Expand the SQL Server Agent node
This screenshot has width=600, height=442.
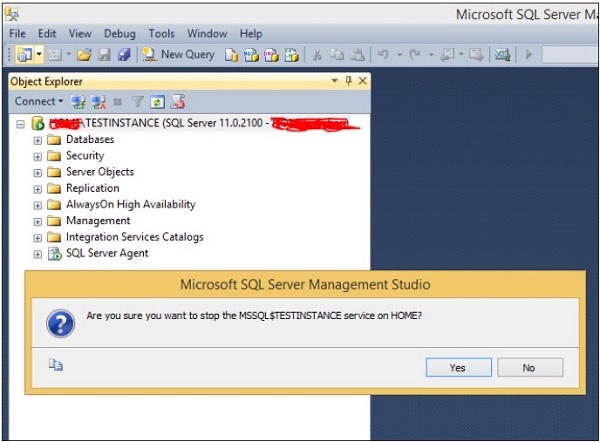tap(38, 254)
